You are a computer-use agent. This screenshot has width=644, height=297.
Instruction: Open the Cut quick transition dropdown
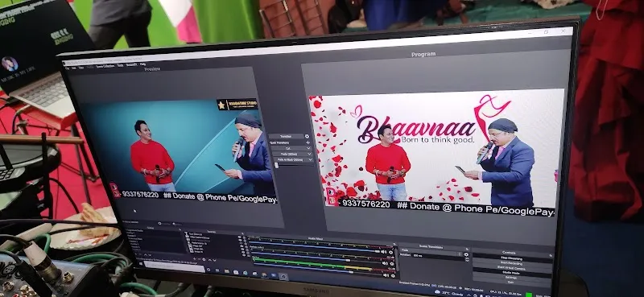[308, 148]
